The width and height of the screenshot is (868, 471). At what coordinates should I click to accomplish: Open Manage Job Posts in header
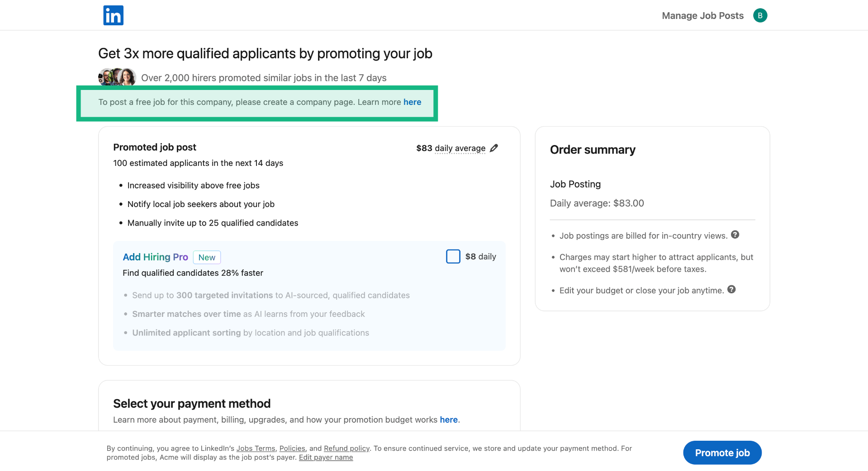[x=702, y=16]
